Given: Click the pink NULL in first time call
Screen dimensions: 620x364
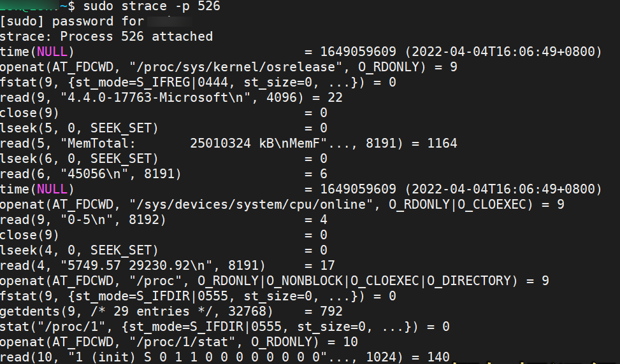Looking at the screenshot, I should click(52, 52).
